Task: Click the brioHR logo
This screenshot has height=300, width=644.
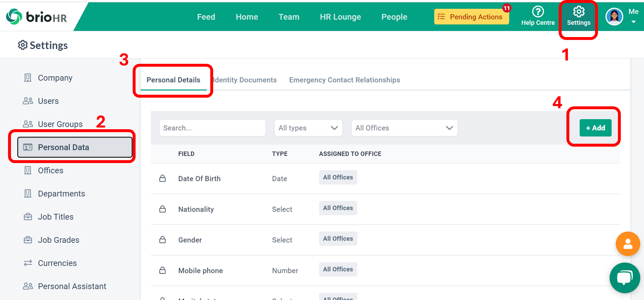Action: pyautogui.click(x=36, y=17)
